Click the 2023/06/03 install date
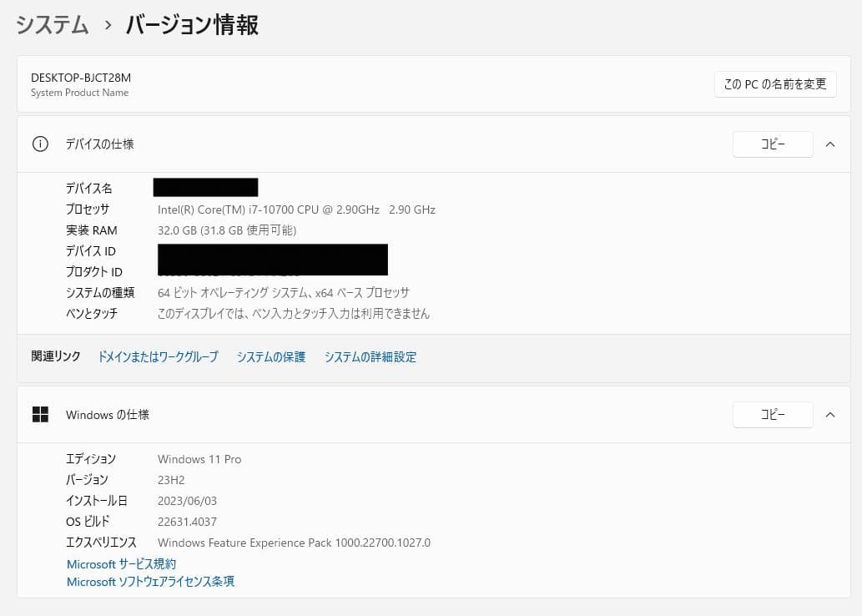This screenshot has height=616, width=862. 187,501
